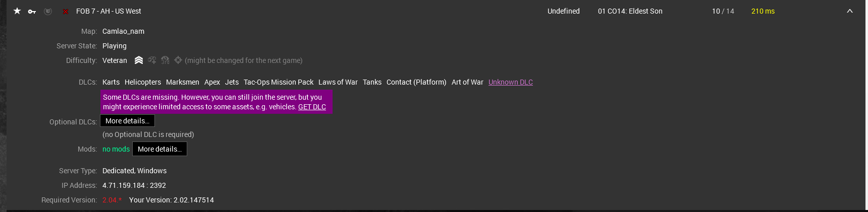Open the Unknown DLC link
Image resolution: width=868 pixels, height=212 pixels.
click(x=511, y=82)
